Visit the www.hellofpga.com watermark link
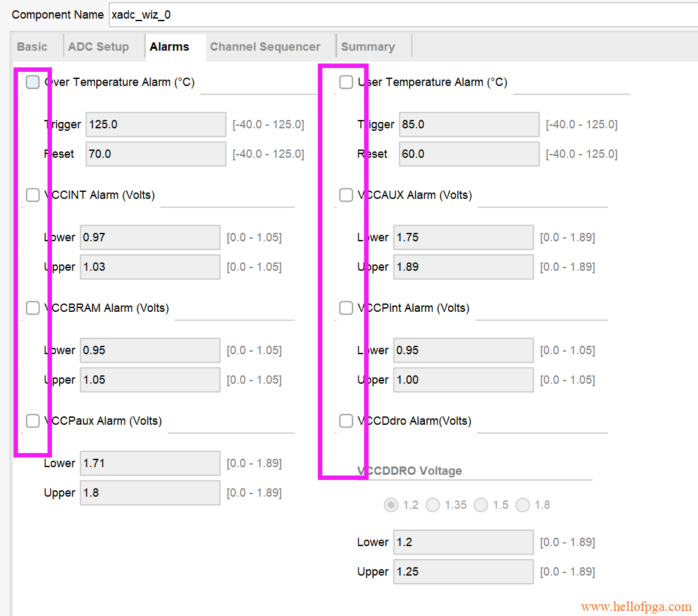 pos(636,606)
